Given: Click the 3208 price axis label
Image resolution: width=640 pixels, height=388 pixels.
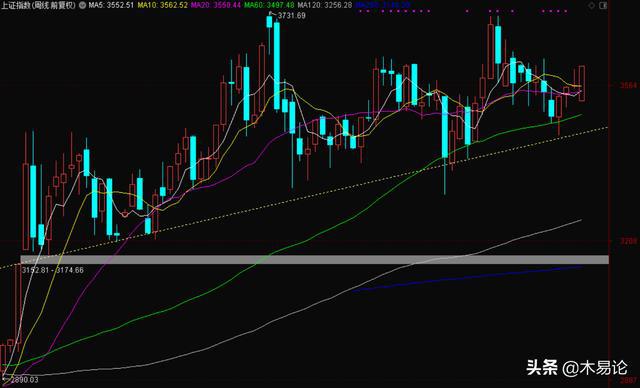Looking at the screenshot, I should pos(629,241).
